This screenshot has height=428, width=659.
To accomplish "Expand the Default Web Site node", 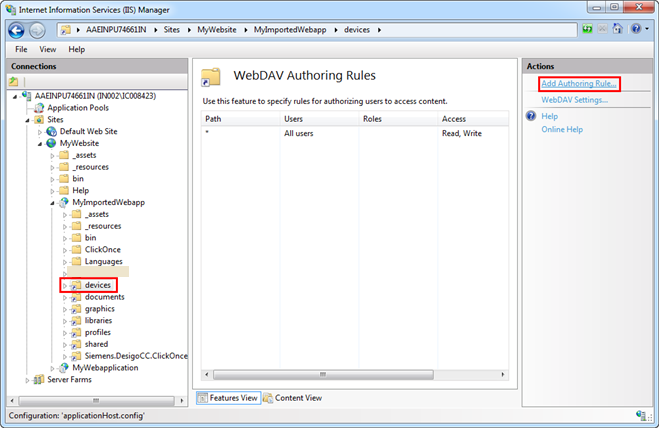I will 40,131.
